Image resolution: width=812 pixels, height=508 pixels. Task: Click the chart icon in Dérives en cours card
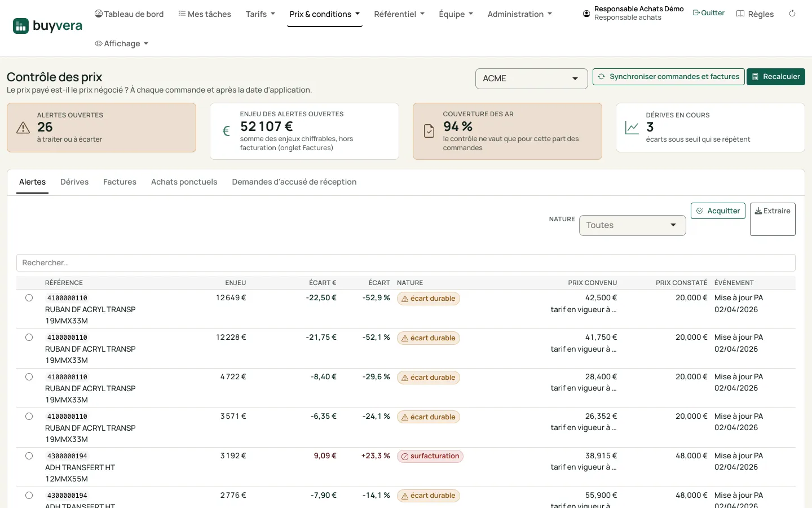pyautogui.click(x=632, y=128)
